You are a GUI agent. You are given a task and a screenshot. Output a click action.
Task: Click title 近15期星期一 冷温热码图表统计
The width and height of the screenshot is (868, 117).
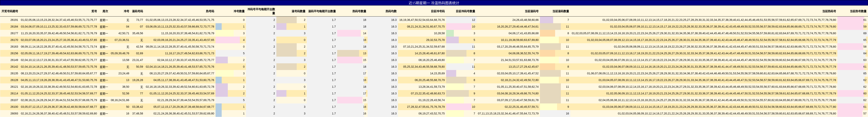tap(434, 3)
